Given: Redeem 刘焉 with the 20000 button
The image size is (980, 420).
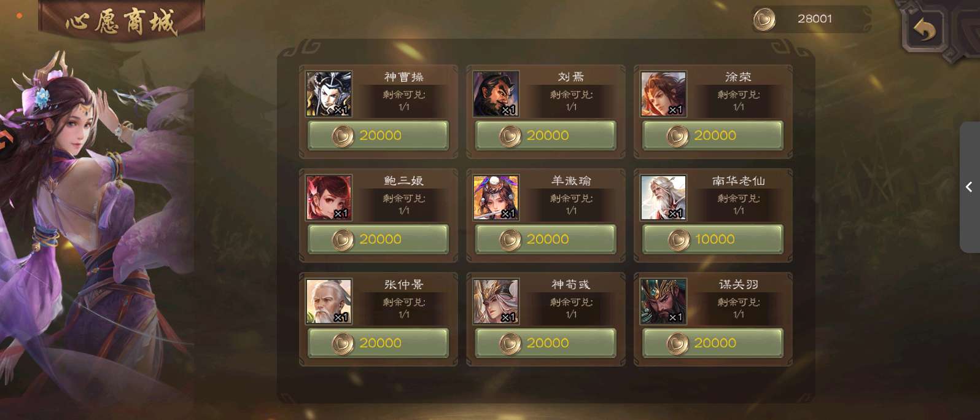Looking at the screenshot, I should click(x=546, y=136).
